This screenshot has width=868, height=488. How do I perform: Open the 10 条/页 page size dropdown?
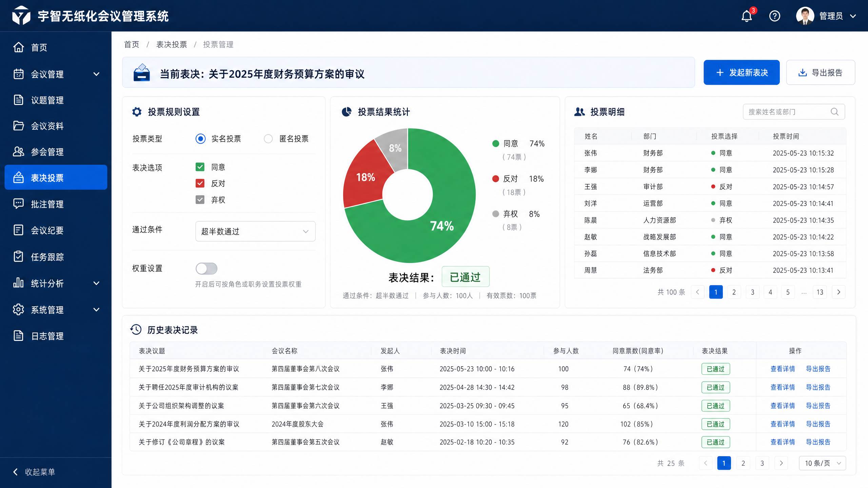click(x=823, y=463)
